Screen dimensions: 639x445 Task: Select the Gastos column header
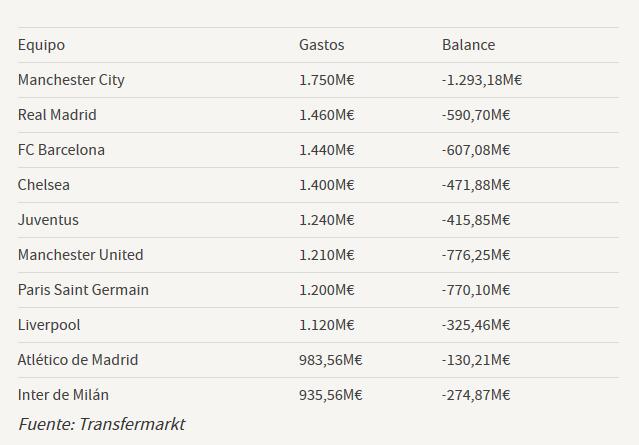click(322, 45)
